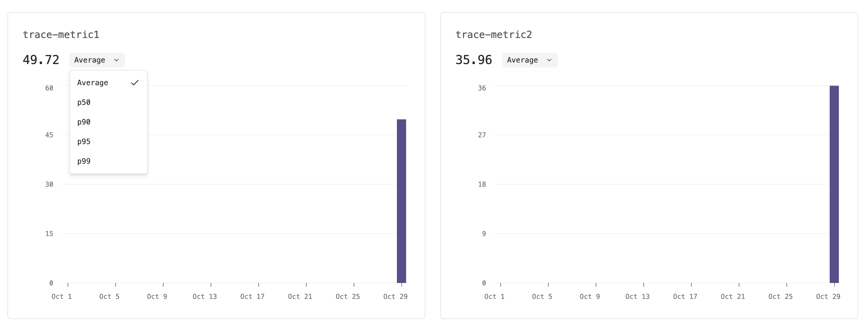Click the purple bar on the trace-metric1 chart
The image size is (868, 328).
coord(401,202)
